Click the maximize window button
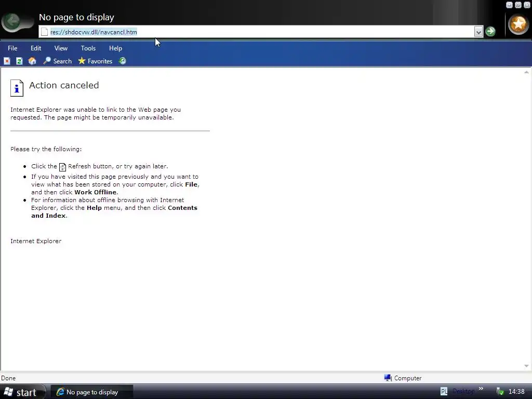532x399 pixels. tap(518, 5)
